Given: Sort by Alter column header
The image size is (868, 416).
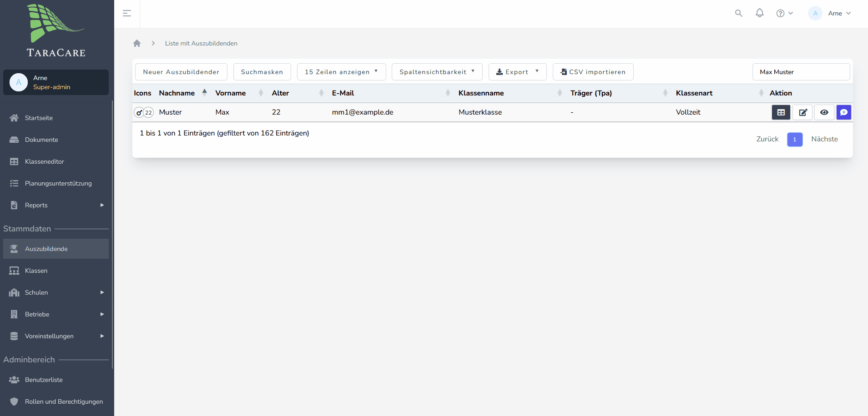Looking at the screenshot, I should tap(298, 93).
